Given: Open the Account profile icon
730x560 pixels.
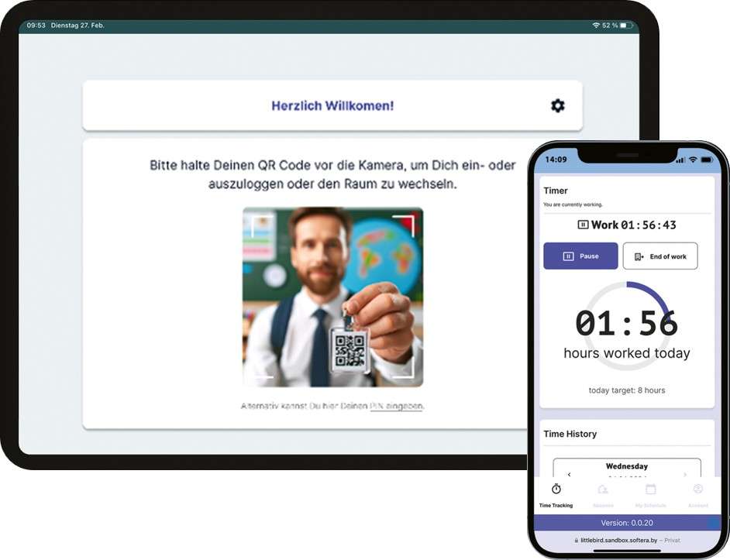Looking at the screenshot, I should 697,490.
